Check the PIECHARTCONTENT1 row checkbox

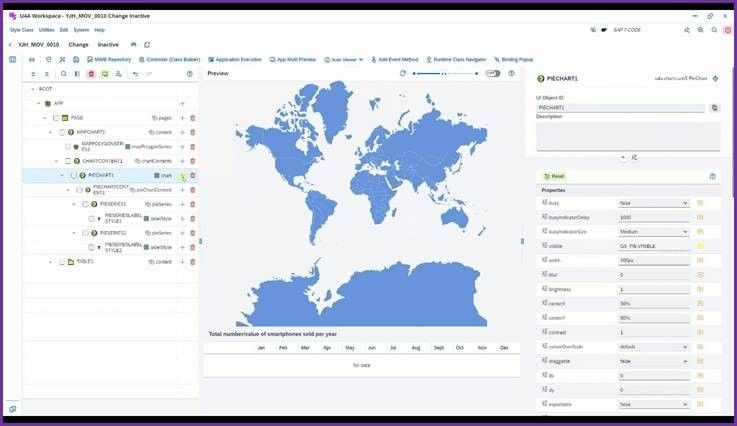(x=79, y=190)
